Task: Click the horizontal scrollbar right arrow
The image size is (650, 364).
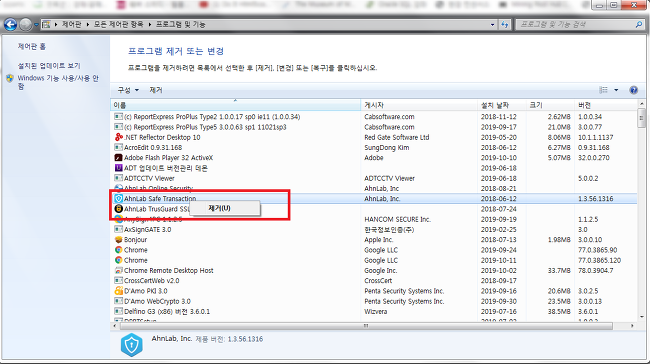Action: [632, 326]
